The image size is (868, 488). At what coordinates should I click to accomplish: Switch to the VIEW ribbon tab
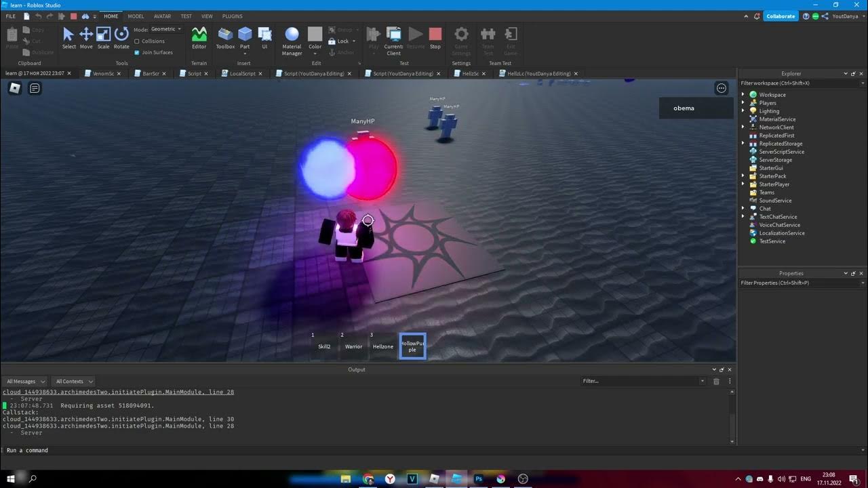click(x=207, y=16)
